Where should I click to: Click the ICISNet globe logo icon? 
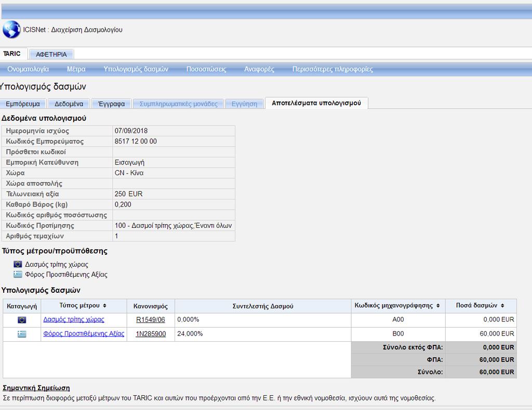(x=11, y=29)
